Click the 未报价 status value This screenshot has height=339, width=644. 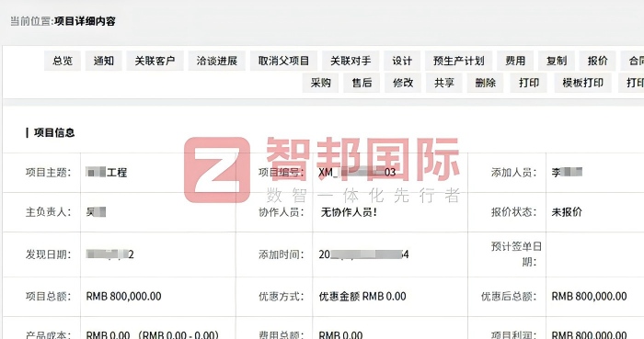coord(567,212)
